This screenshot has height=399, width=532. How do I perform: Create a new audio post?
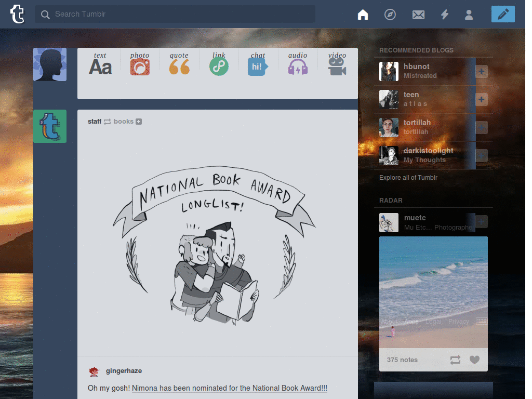point(298,64)
